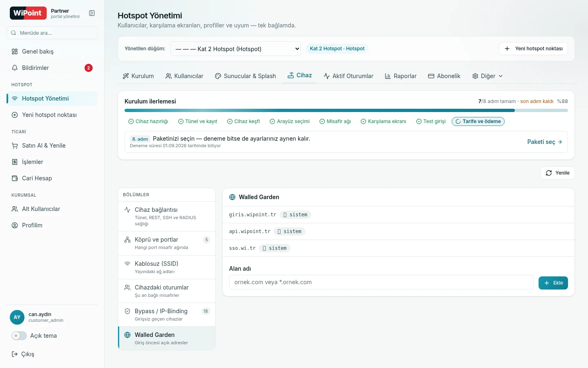Viewport: 588px width, 368px height.
Task: Select the Walled Garden section item
Action: [x=167, y=339]
